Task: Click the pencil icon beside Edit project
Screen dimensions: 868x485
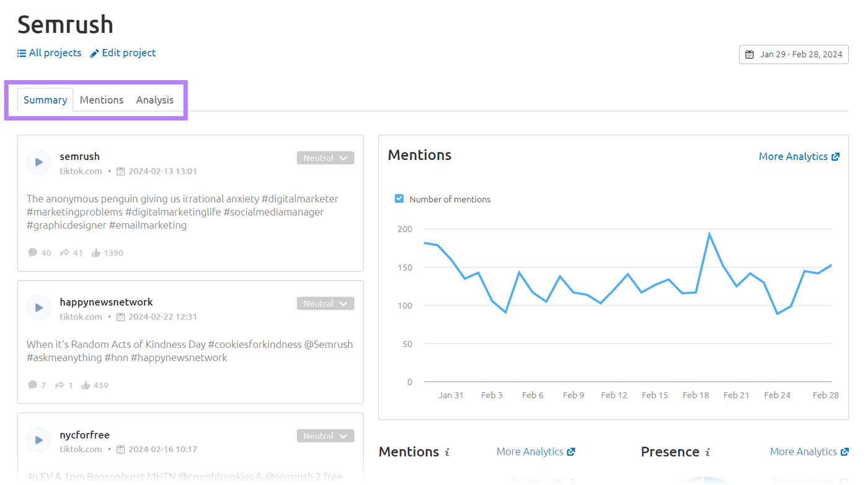Action: click(x=94, y=53)
